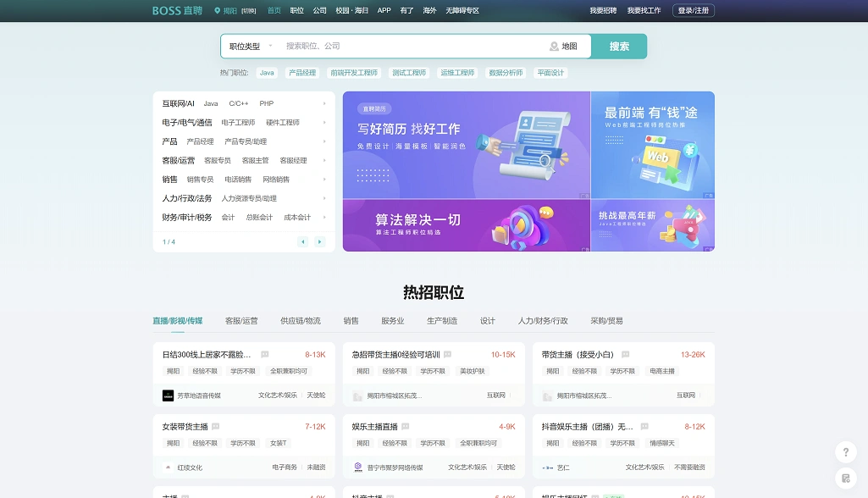Viewport: 868px width, 498px height.
Task: Expand the 互联网/AI category row
Action: coord(323,103)
